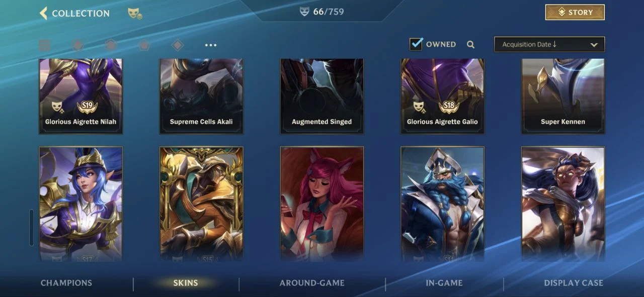This screenshot has width=644, height=297.
Task: Open the three-dots more filters menu
Action: point(211,45)
